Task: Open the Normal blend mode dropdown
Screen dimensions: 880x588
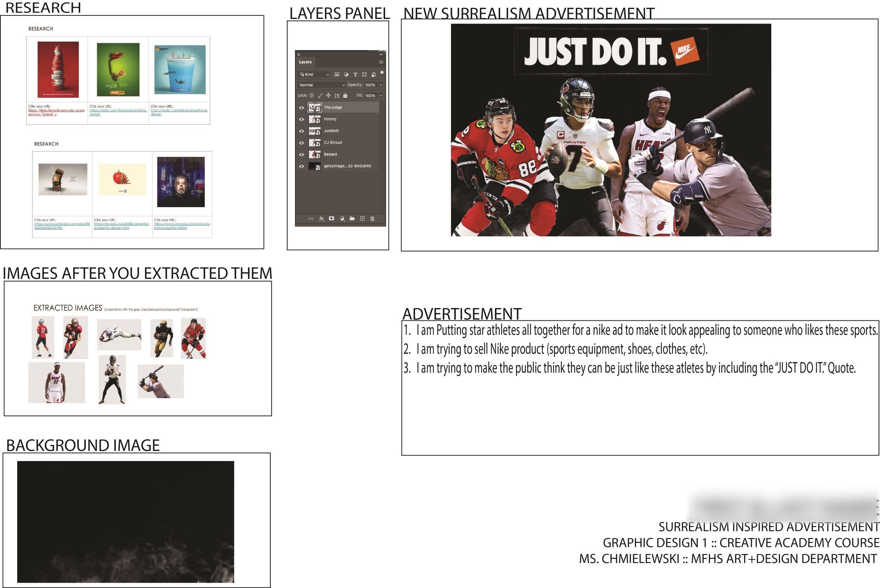Action: (321, 85)
